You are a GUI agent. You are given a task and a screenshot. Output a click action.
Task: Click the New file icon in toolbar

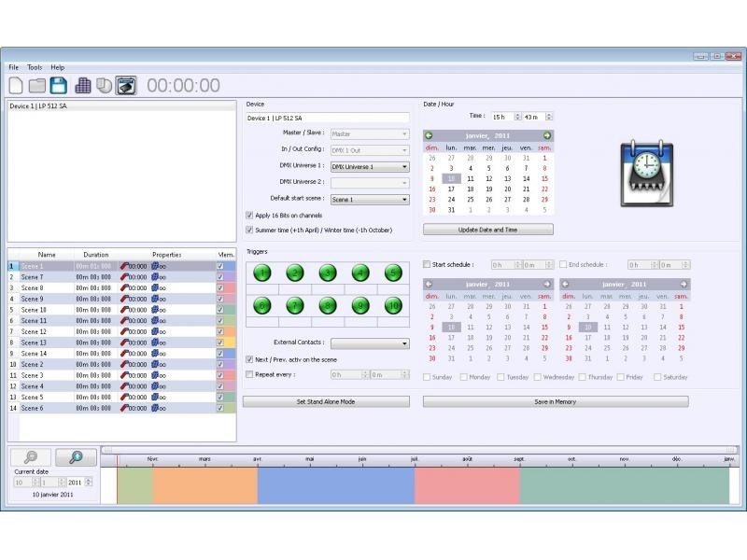[17, 86]
